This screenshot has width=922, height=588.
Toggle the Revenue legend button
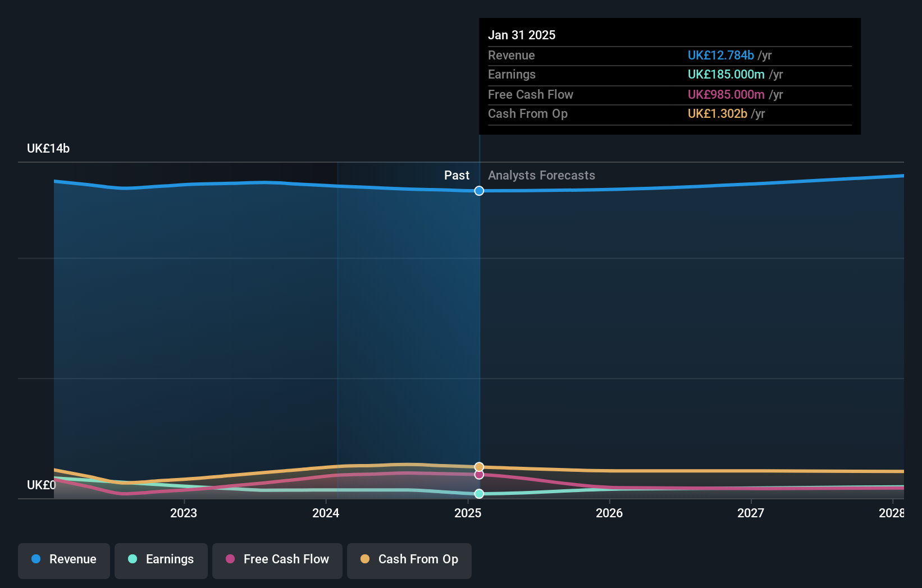click(64, 561)
